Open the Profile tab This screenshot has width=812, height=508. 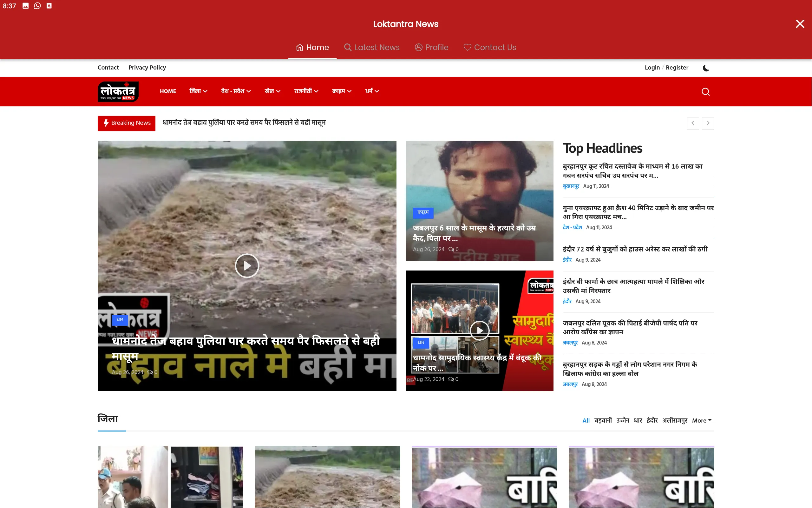tap(431, 47)
